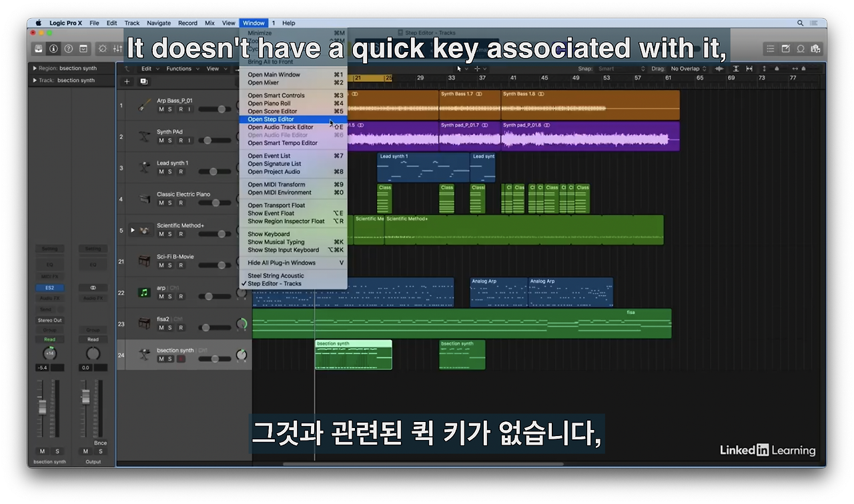Click the vertical auto zoom icon

coord(736,69)
